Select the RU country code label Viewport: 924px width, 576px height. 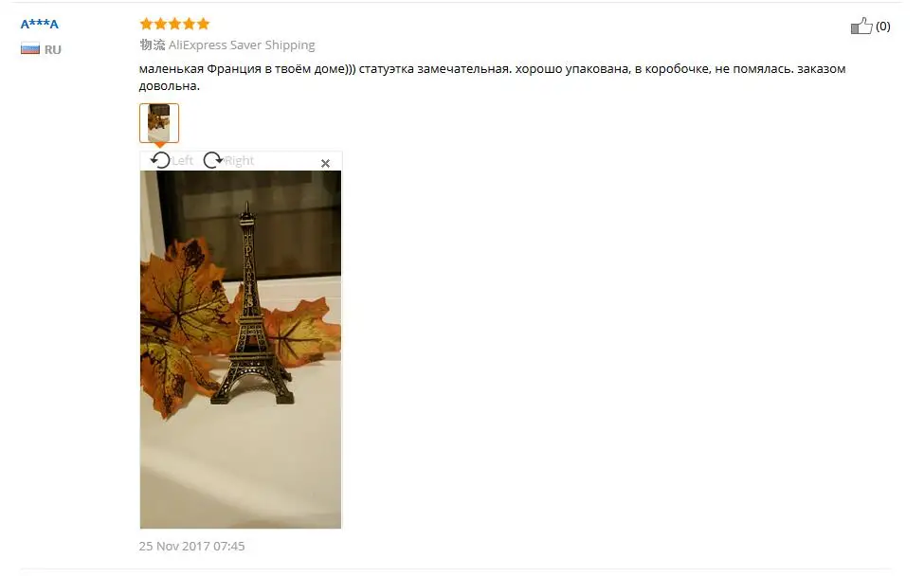pos(53,49)
